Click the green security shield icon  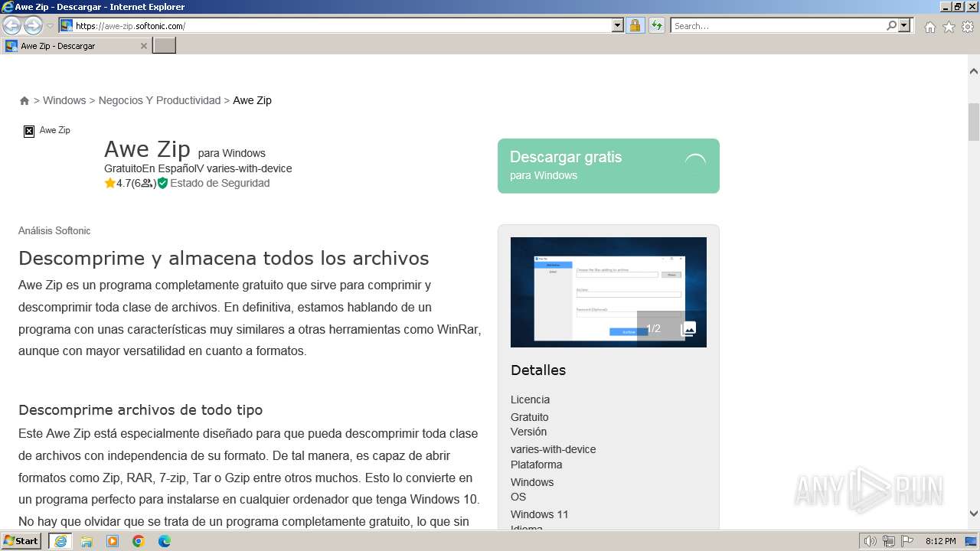tap(162, 183)
